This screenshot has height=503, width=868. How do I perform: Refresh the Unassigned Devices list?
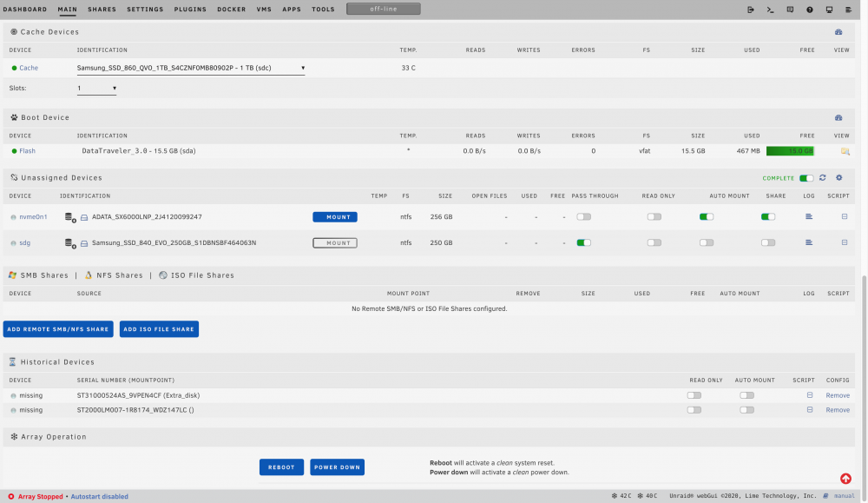click(x=823, y=178)
